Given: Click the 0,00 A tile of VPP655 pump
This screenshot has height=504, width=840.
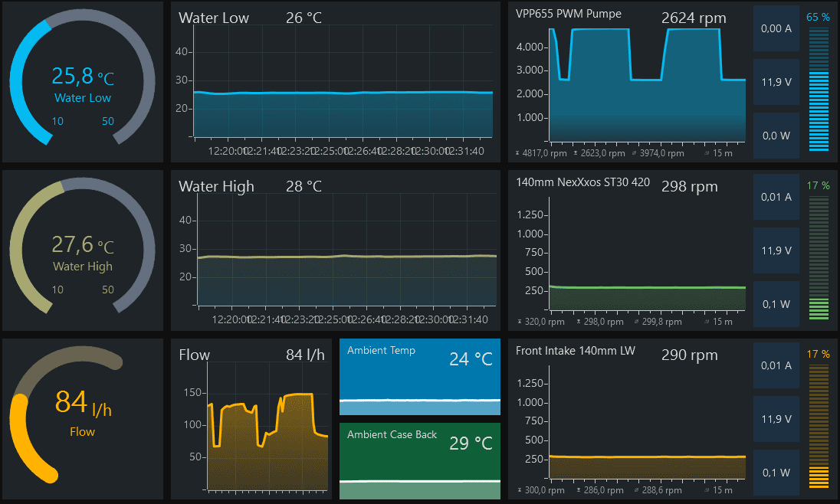Looking at the screenshot, I should [776, 28].
